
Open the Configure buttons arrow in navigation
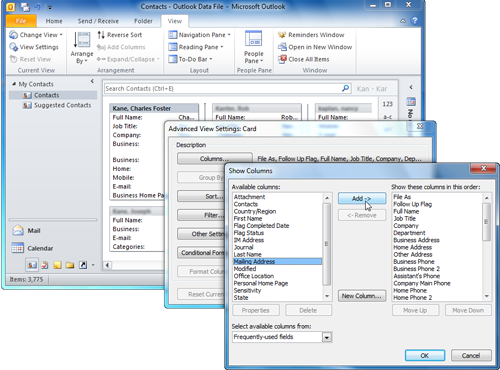tap(93, 265)
